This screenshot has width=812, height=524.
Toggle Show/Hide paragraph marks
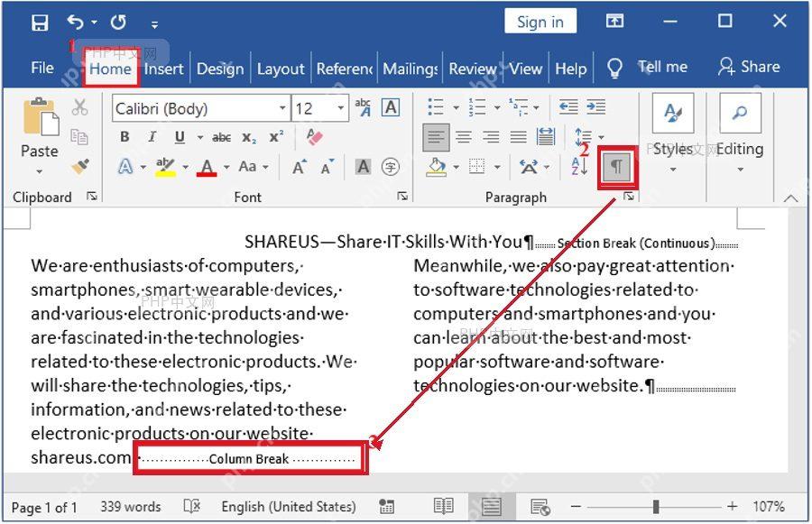pos(617,167)
